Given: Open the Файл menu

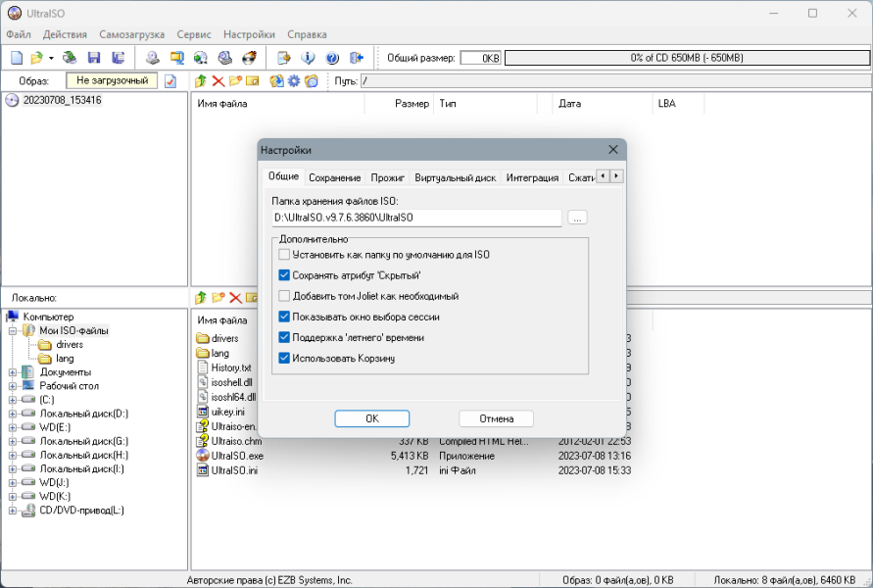Looking at the screenshot, I should tap(19, 34).
